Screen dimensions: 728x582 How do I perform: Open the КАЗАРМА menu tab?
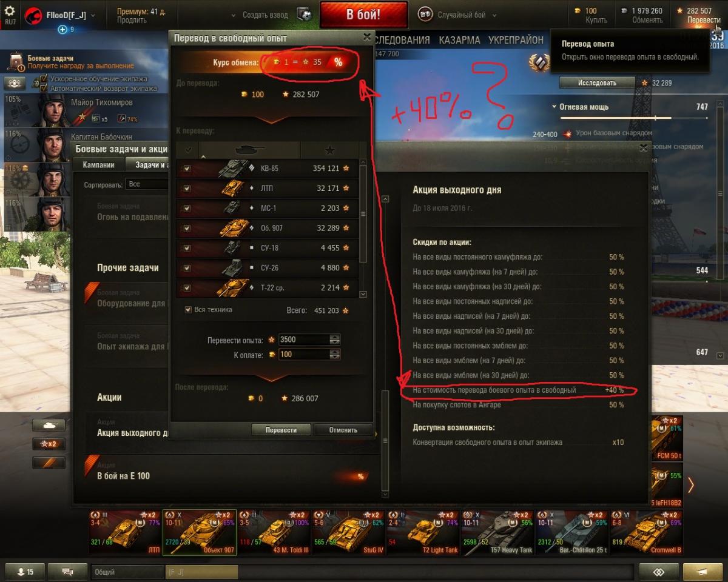pos(459,40)
